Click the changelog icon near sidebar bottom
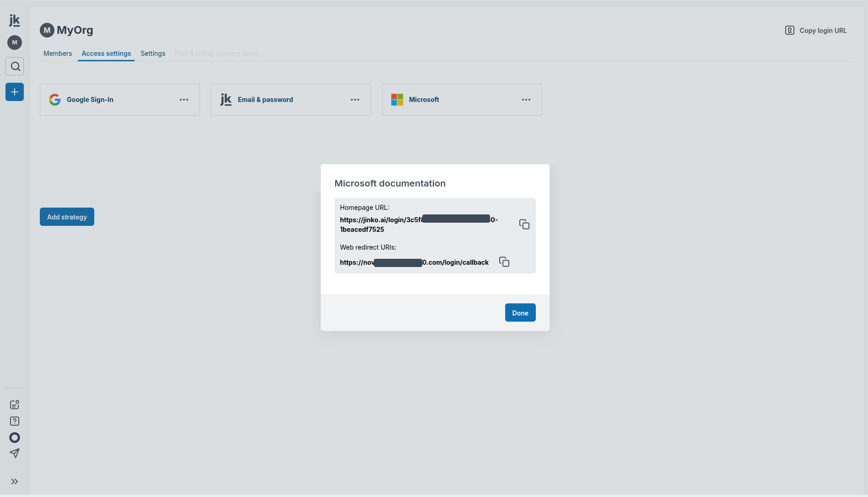Viewport: 868px width, 497px height. [x=14, y=404]
